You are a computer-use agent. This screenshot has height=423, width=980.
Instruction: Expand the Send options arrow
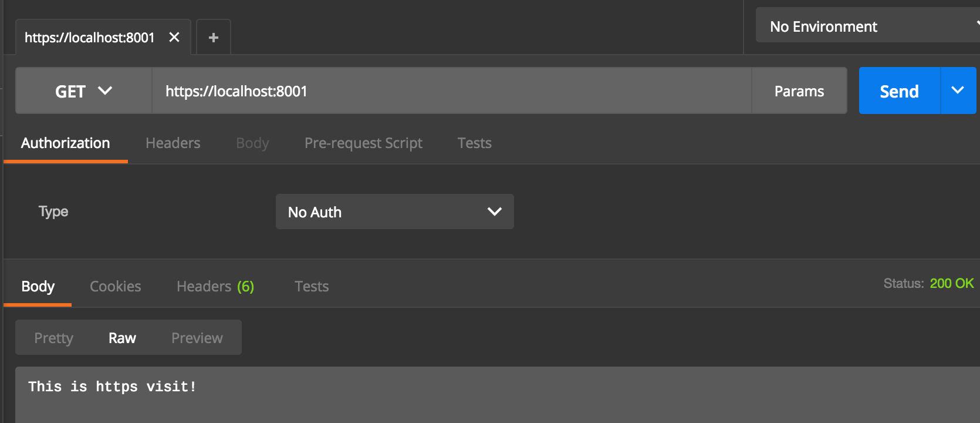[958, 90]
